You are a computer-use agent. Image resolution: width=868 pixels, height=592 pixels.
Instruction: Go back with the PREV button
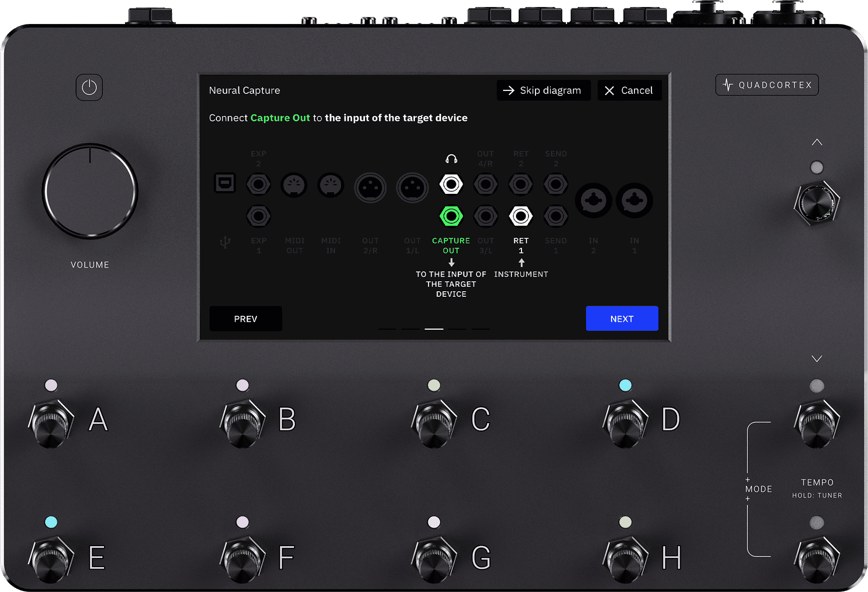pos(245,319)
